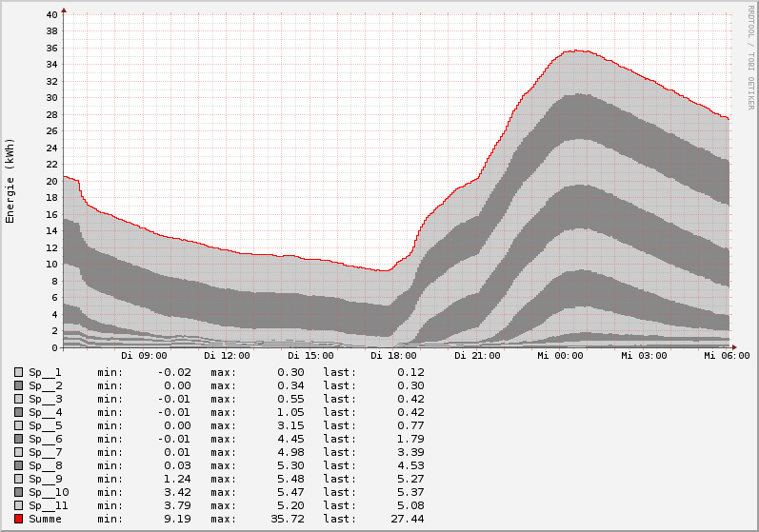
Task: Click the Summe last value 27.44
Action: click(x=408, y=519)
